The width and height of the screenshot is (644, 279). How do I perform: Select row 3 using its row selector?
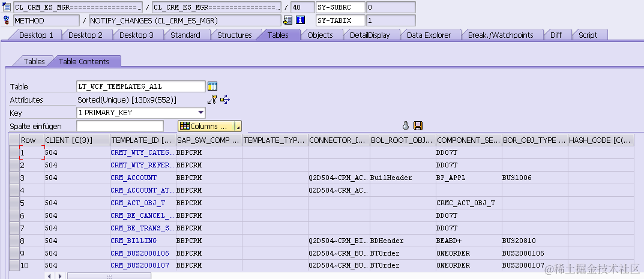[14, 178]
